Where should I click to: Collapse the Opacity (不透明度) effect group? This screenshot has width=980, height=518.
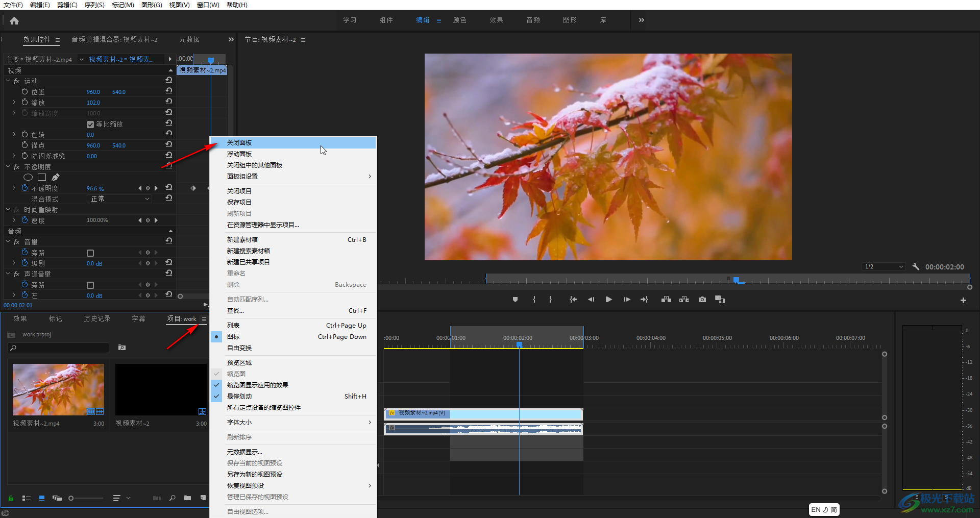click(8, 166)
